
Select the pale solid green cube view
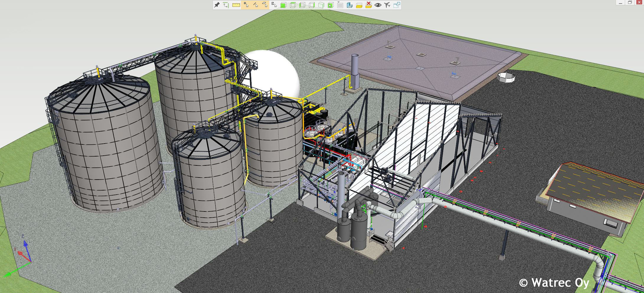(x=321, y=5)
